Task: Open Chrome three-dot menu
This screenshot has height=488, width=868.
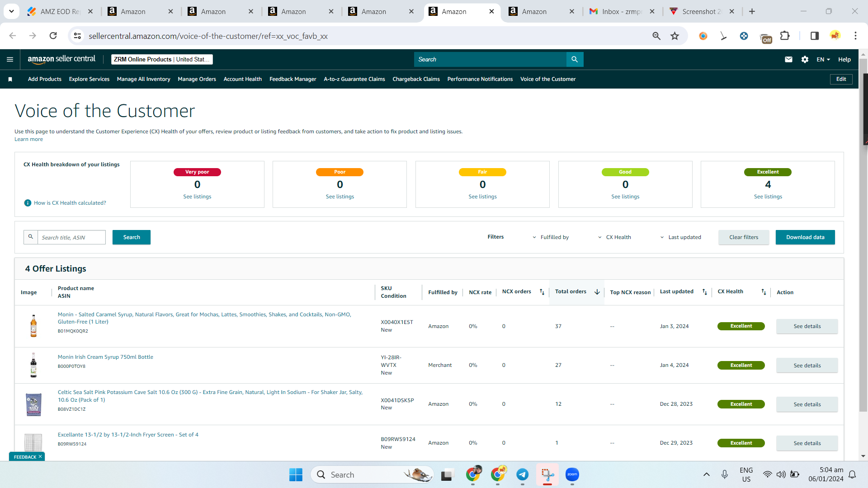Action: coord(855,36)
